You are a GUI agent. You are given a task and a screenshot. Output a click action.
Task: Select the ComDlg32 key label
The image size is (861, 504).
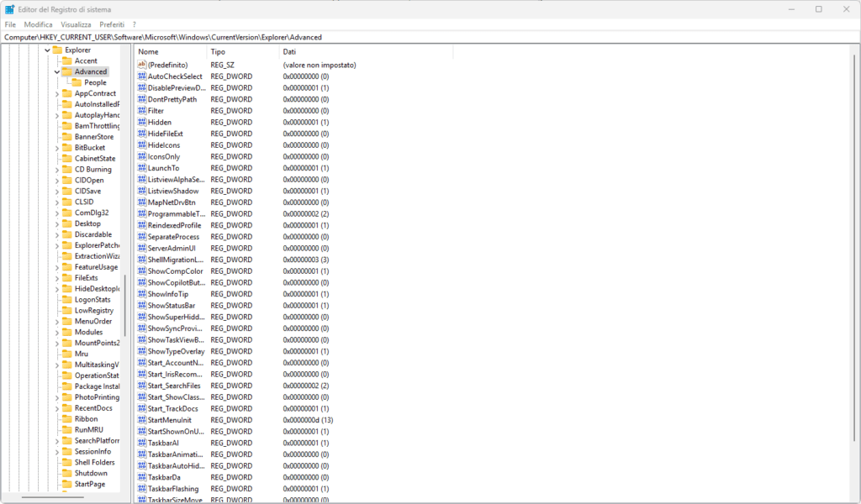[92, 213]
